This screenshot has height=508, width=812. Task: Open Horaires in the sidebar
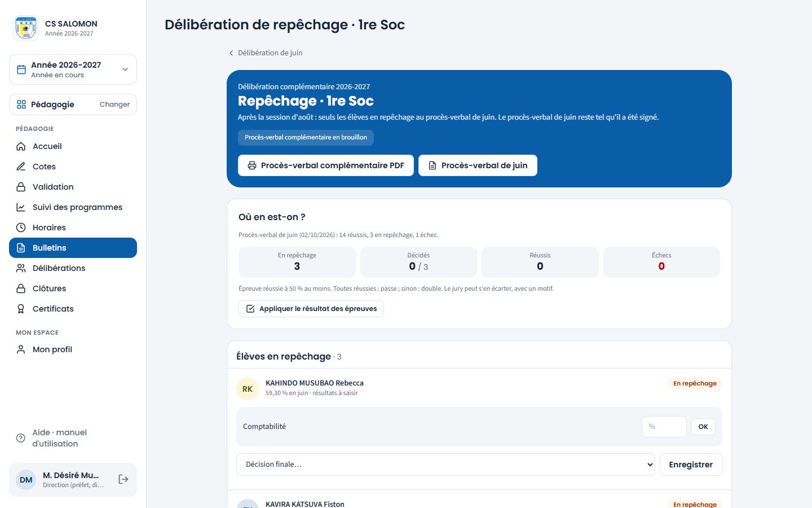click(x=73, y=227)
